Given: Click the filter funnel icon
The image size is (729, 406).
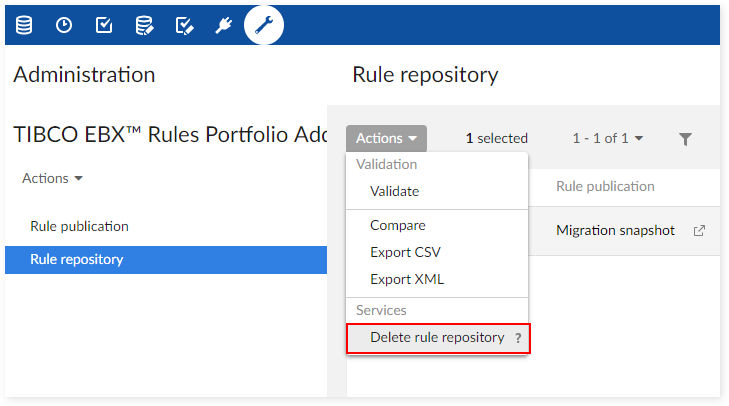Looking at the screenshot, I should click(x=685, y=139).
